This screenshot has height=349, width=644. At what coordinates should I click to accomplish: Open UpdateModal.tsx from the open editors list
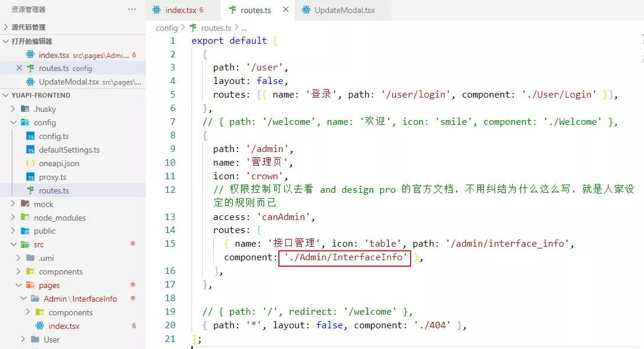click(x=73, y=82)
